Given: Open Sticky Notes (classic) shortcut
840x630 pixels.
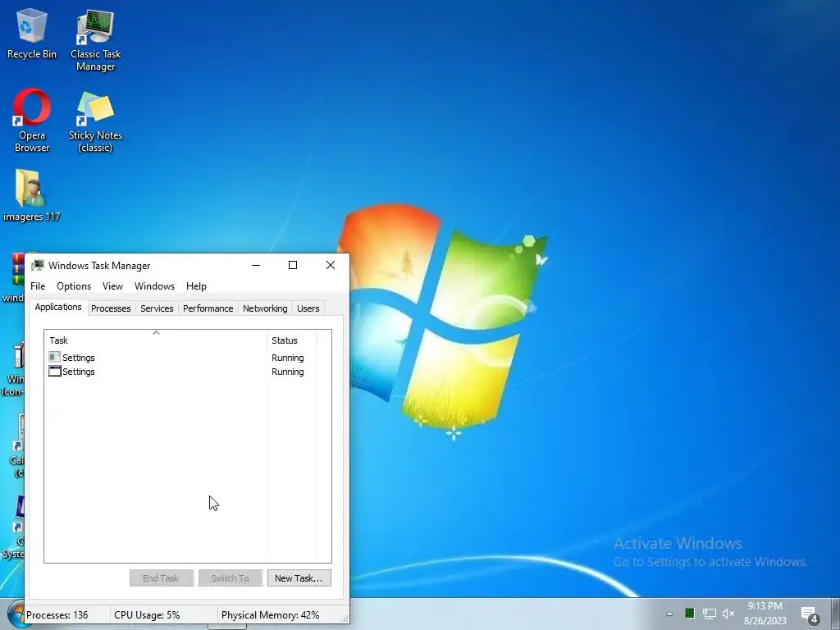Looking at the screenshot, I should (95, 121).
